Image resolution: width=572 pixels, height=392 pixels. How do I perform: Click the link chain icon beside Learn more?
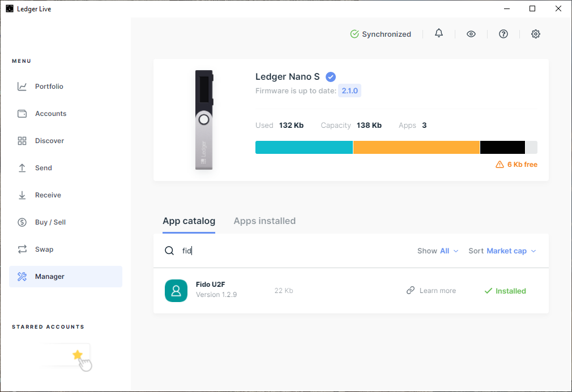point(411,290)
